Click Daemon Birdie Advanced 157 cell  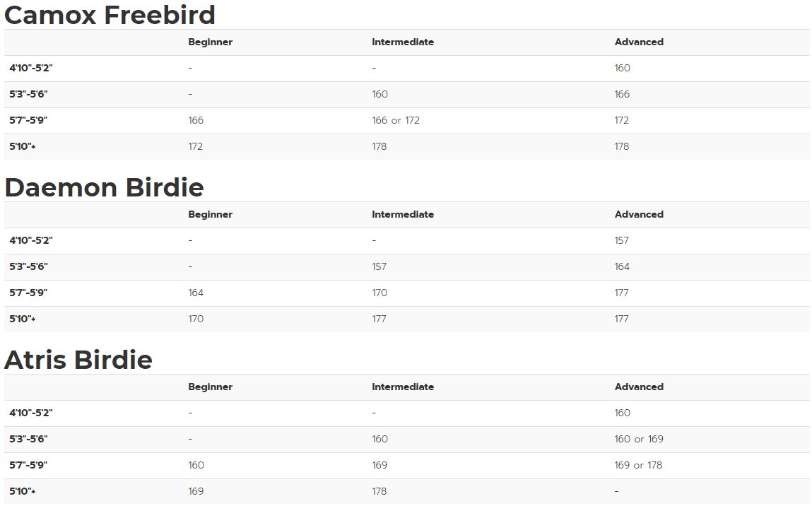(622, 240)
